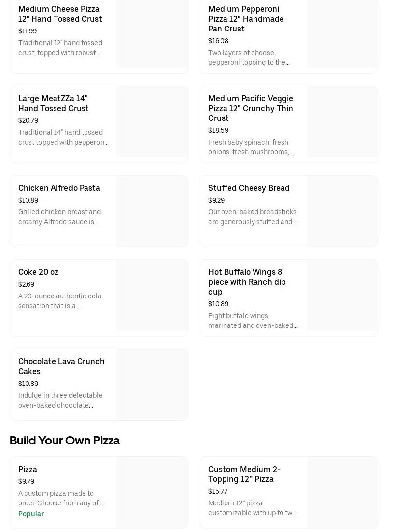Open Large MeatZZa 14" Hand Tossed Crust
This screenshot has height=532, width=395.
[54, 103]
